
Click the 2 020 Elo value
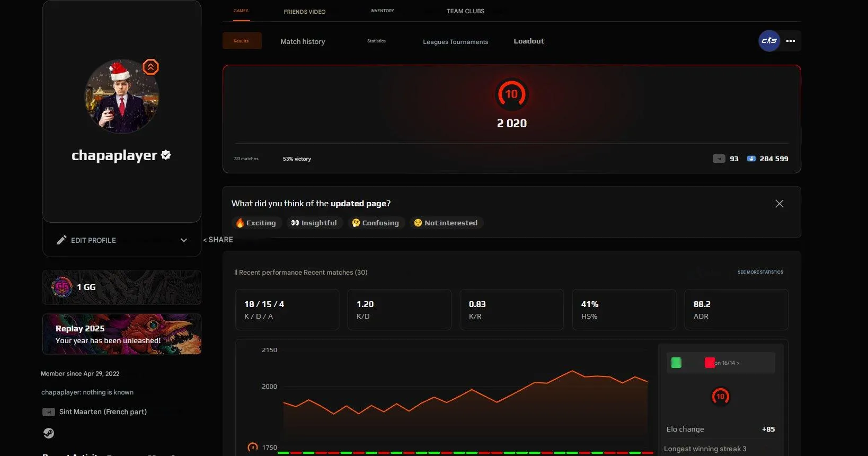(x=512, y=124)
